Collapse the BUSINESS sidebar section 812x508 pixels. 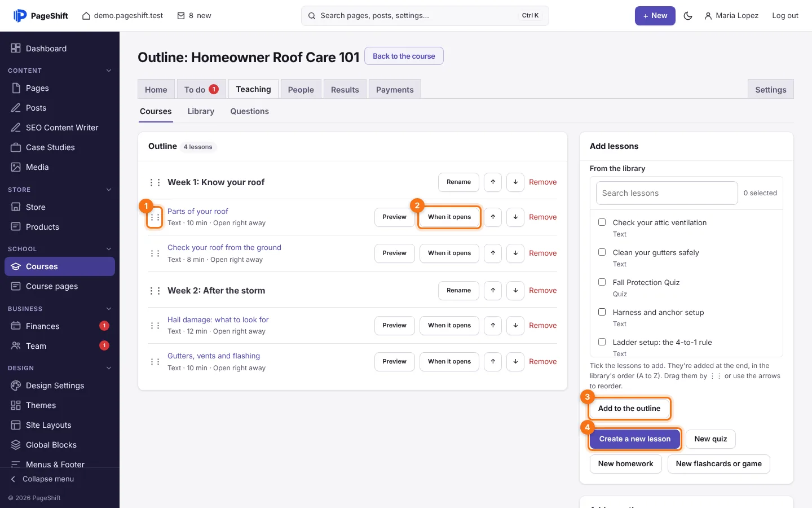(109, 309)
